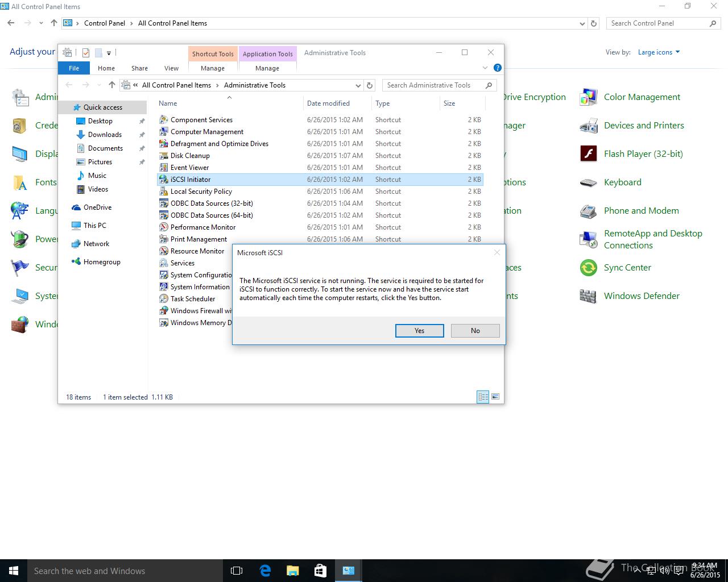Viewport: 728px width, 582px height.
Task: Select Windows Firewall shortcut icon
Action: (x=164, y=311)
